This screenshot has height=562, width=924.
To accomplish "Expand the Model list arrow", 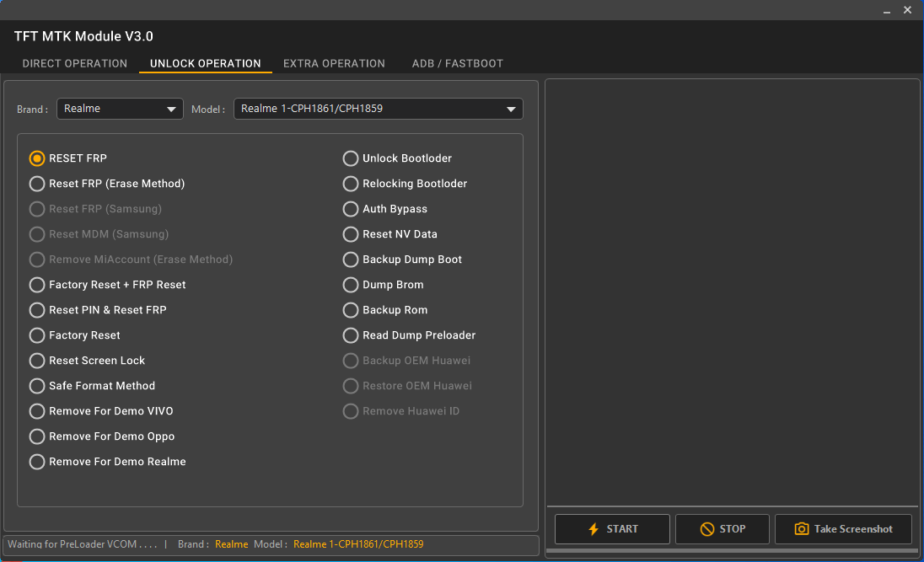I will [511, 109].
